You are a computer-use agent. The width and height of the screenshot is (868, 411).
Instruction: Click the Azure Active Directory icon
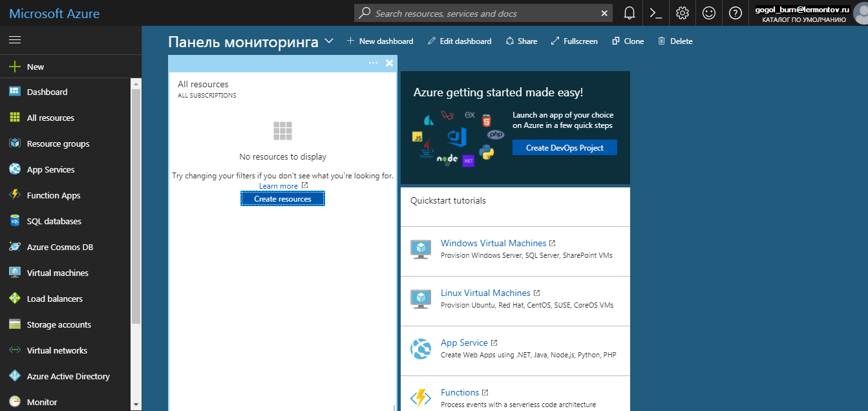15,376
